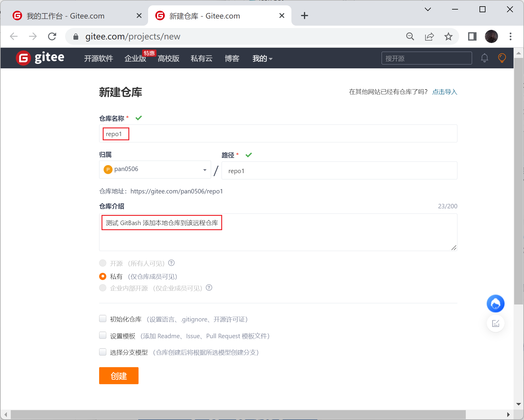Click the share page icon
The width and height of the screenshot is (524, 420).
pos(429,37)
